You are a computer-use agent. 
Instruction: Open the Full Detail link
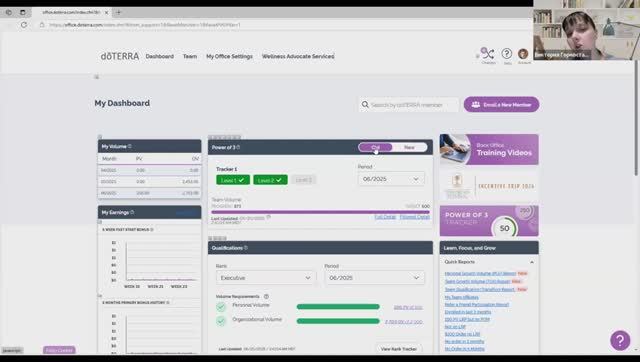tap(385, 217)
